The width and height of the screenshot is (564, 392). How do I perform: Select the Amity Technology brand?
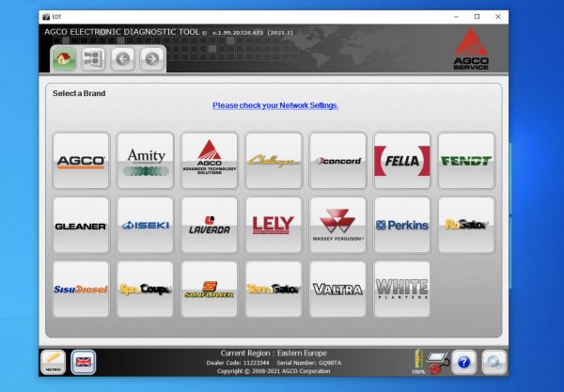pyautogui.click(x=146, y=161)
